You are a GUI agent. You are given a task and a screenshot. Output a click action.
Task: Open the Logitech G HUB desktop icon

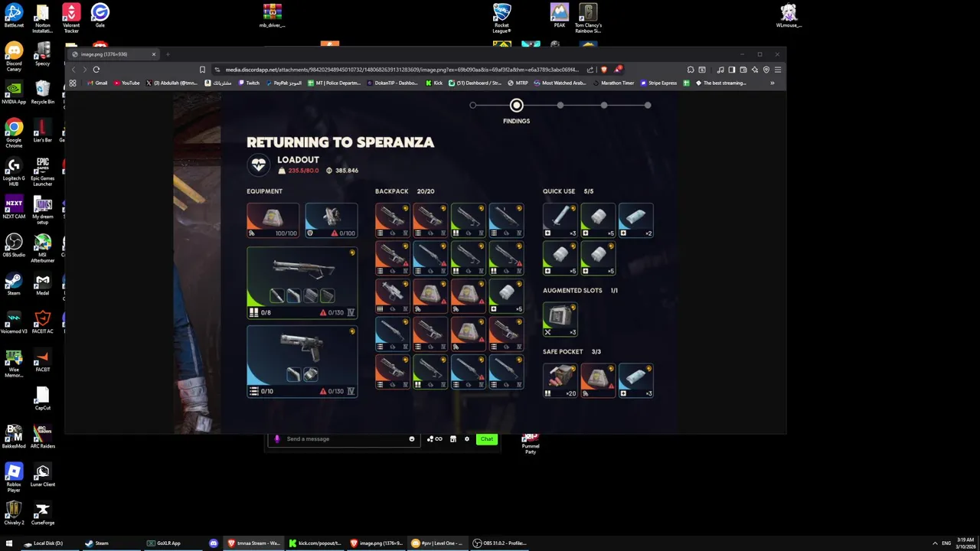click(14, 171)
